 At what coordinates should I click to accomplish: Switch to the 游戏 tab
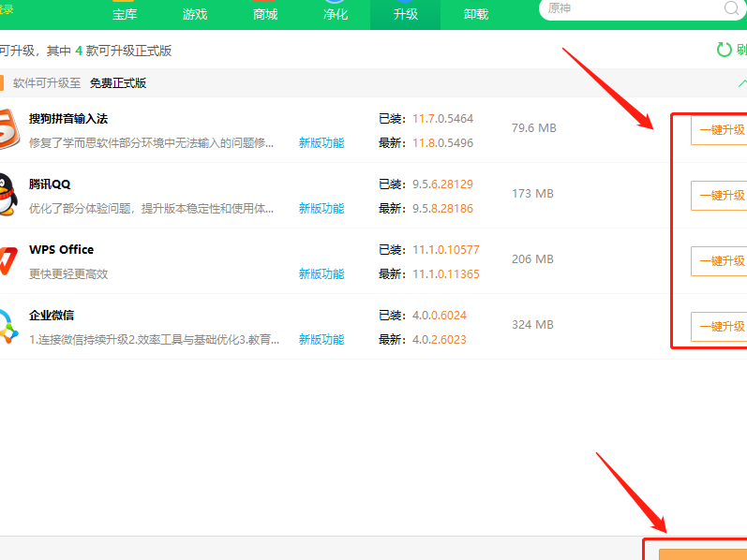pyautogui.click(x=195, y=14)
